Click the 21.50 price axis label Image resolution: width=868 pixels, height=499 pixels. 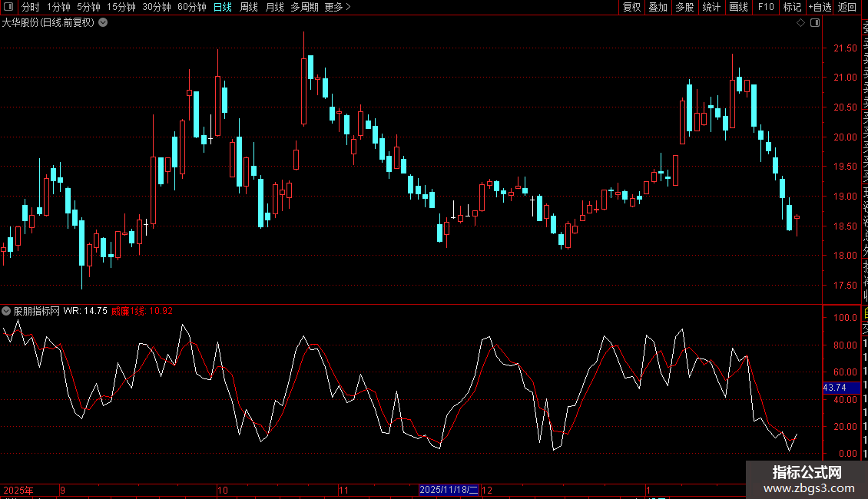click(845, 48)
